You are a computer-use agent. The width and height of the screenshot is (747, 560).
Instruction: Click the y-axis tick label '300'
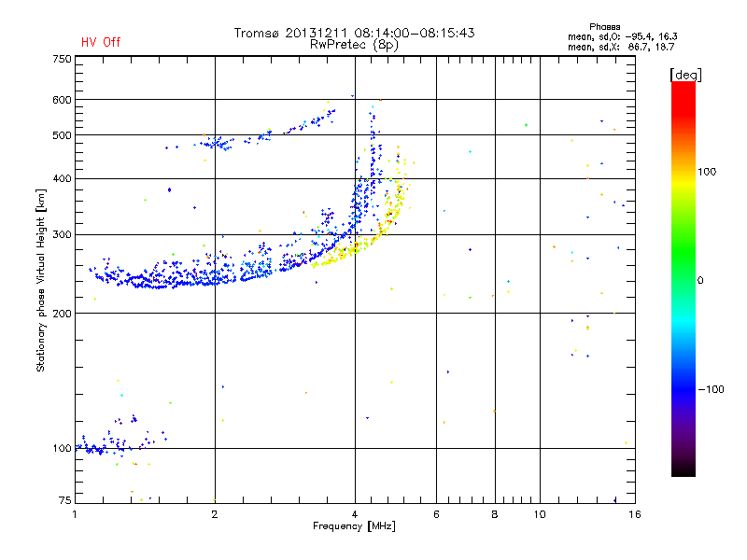click(63, 235)
